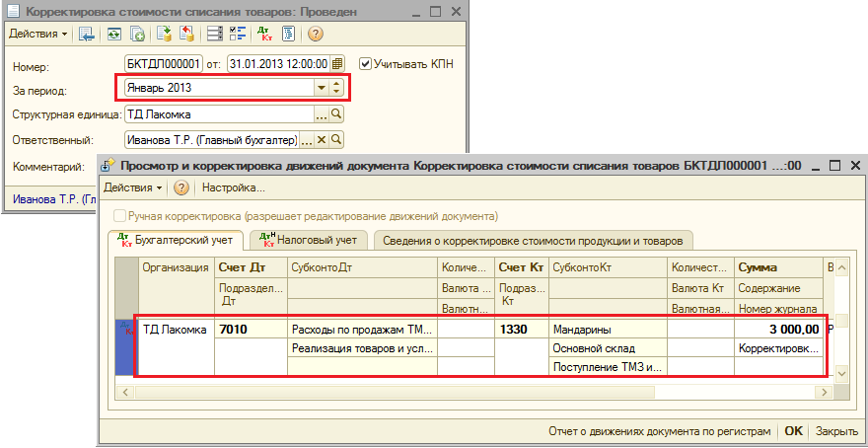This screenshot has height=448, width=868.
Task: Click the OK button
Action: coord(793,431)
